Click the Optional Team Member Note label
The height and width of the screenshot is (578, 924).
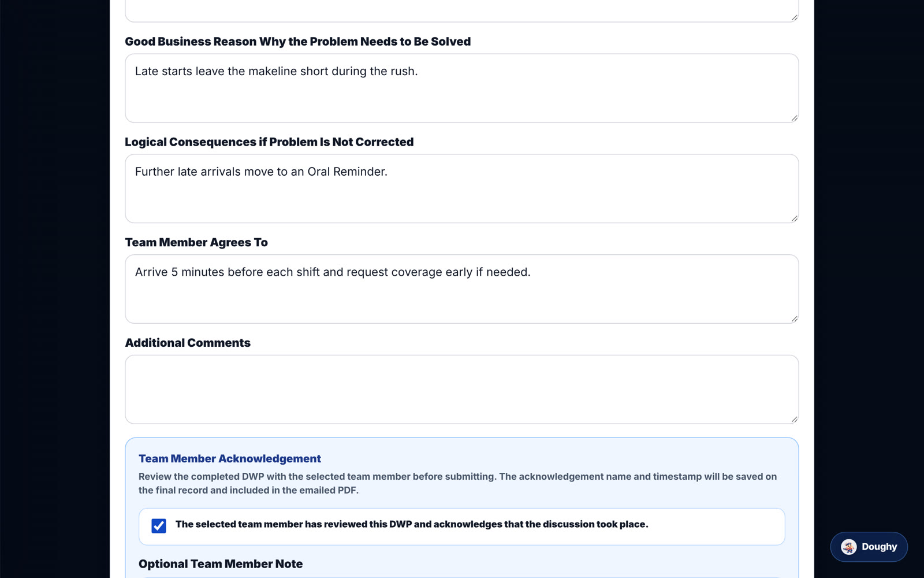coord(221,564)
